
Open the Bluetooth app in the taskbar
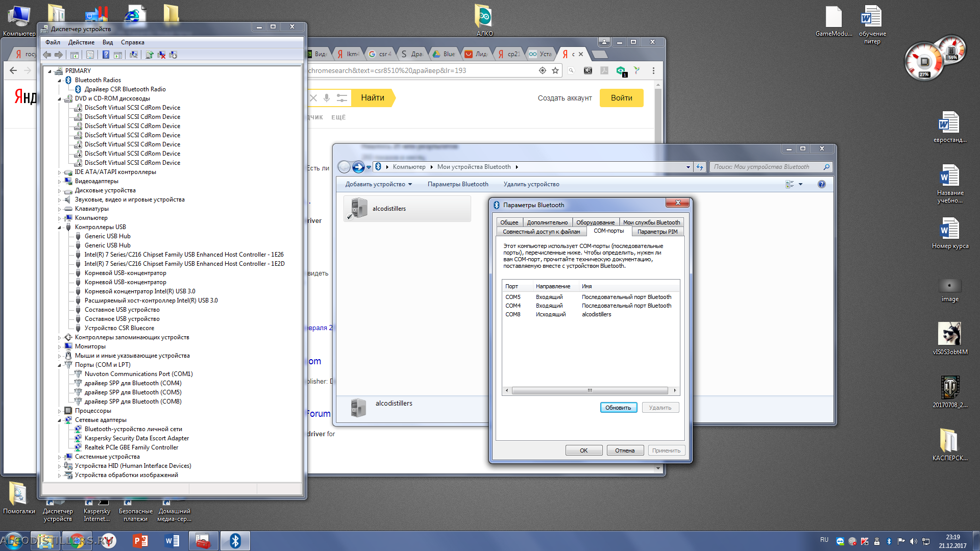tap(235, 541)
